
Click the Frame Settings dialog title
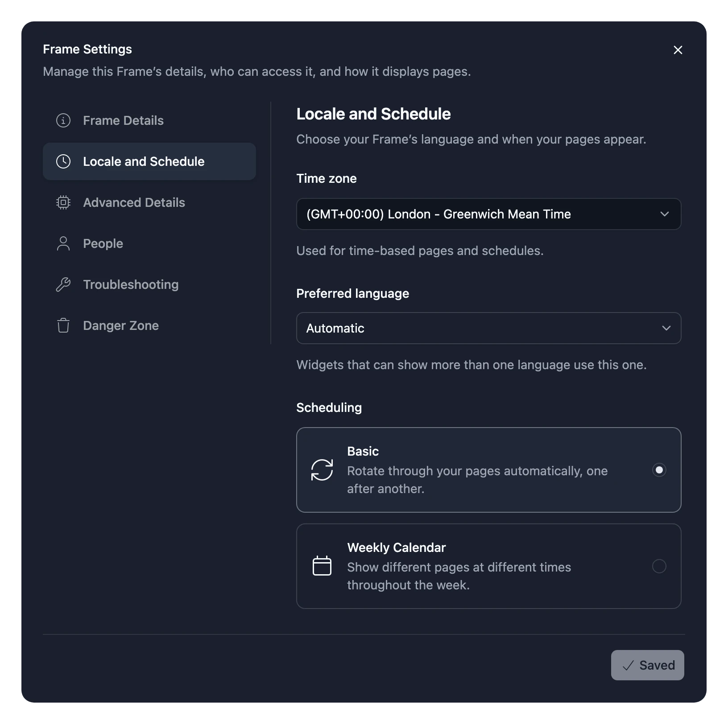[87, 49]
